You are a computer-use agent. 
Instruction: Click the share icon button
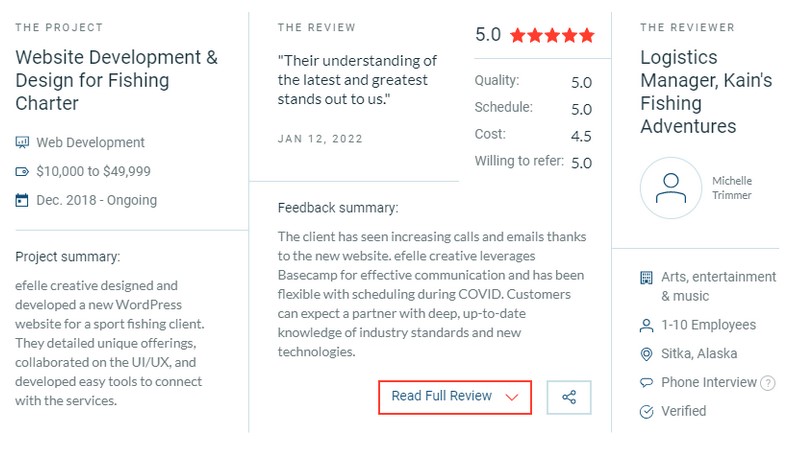tap(569, 397)
